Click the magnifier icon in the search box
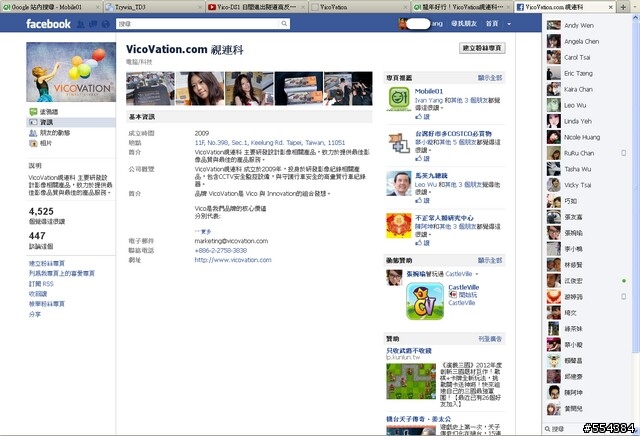Viewport: 640px width, 436px height. pos(284,24)
